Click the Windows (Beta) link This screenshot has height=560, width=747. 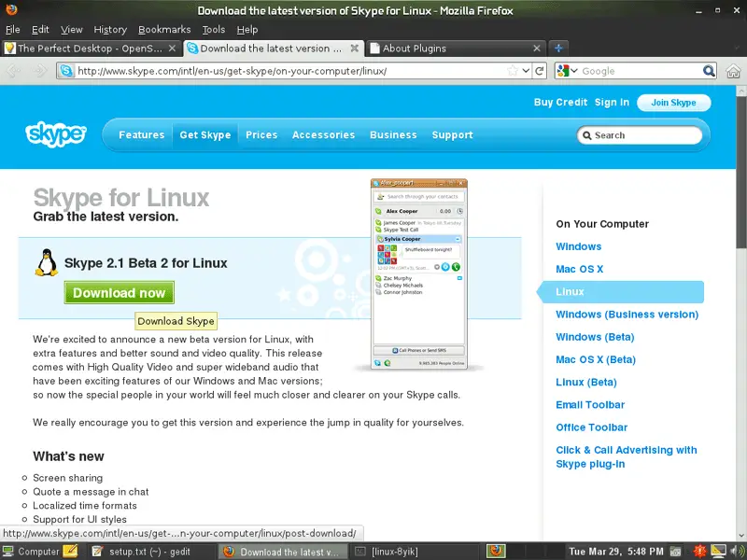595,337
